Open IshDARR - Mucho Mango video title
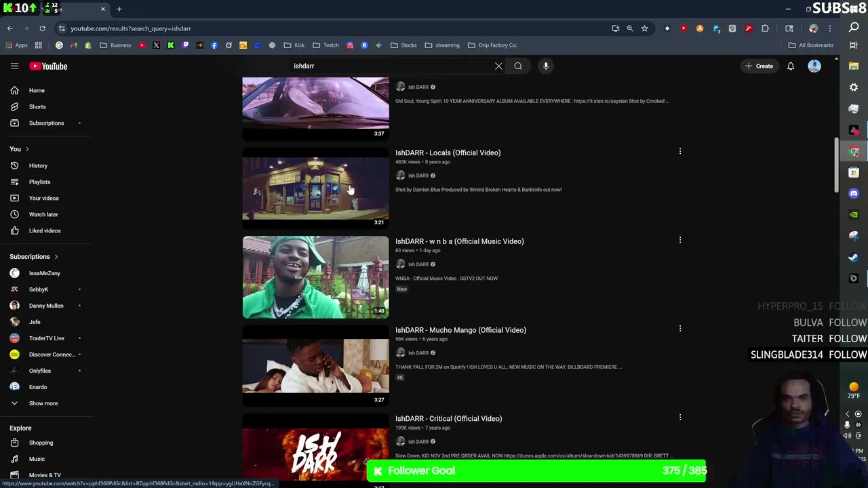This screenshot has width=868, height=488. 460,330
